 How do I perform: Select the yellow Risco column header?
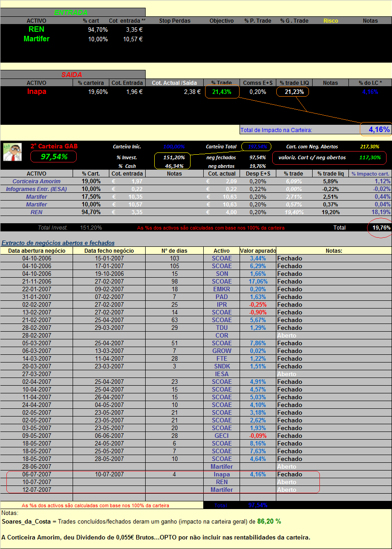coord(331,21)
